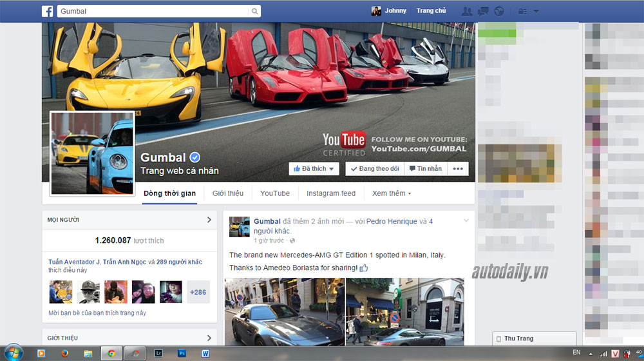644x361 pixels.
Task: Open Pedro Henrique profile link
Action: tap(392, 221)
